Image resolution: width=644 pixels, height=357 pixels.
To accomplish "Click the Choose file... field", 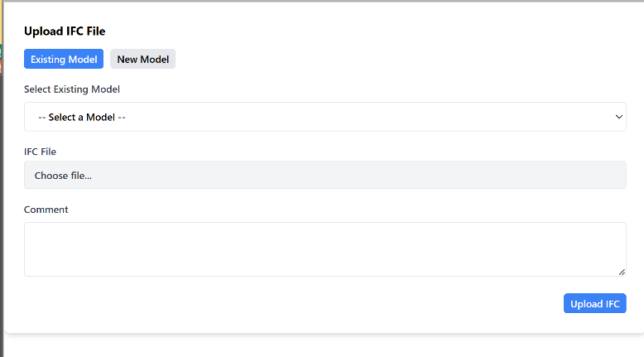I will click(x=324, y=175).
